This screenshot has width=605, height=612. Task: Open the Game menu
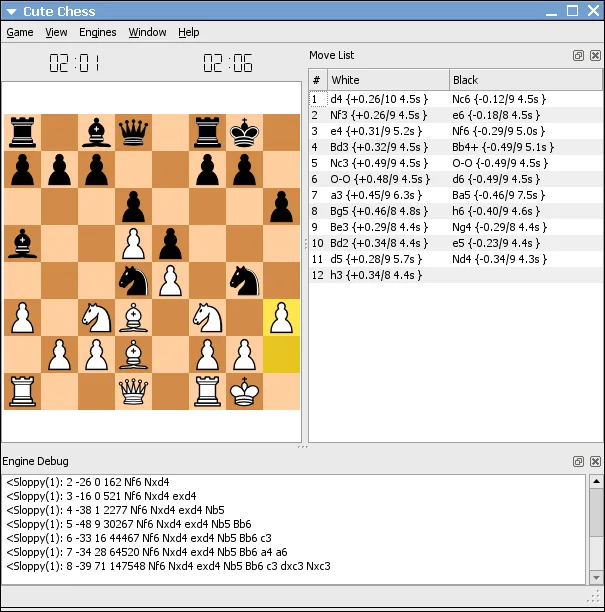(20, 32)
